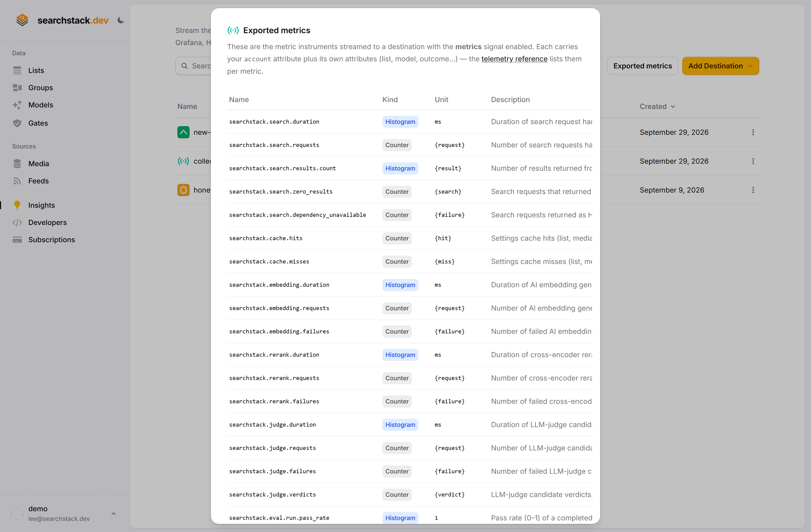Click the green new- destination icon

coord(183,132)
